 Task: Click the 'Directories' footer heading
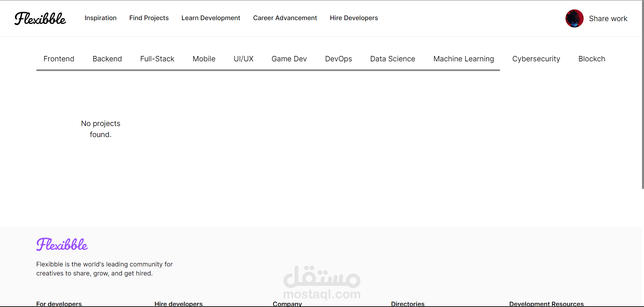(x=408, y=304)
